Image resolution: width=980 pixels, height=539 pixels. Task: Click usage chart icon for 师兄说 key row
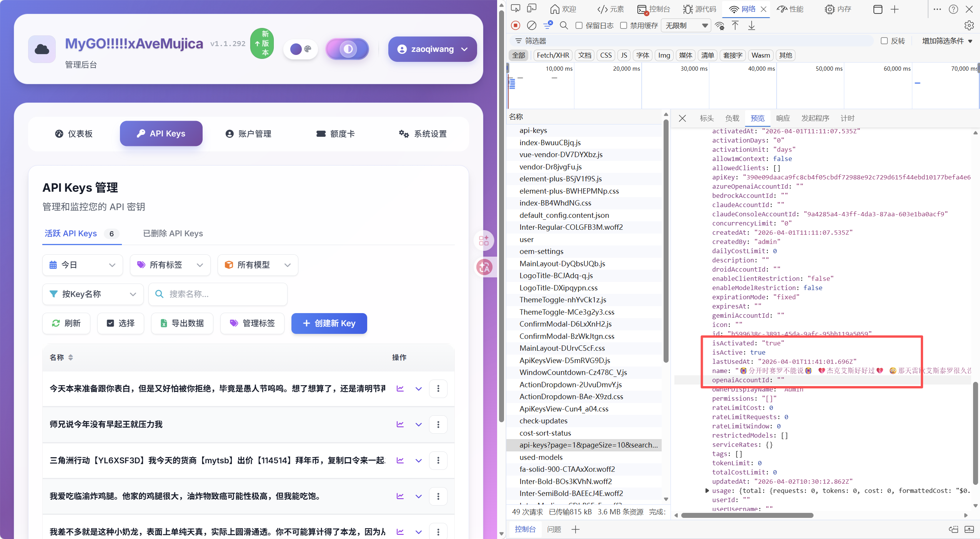(x=400, y=424)
